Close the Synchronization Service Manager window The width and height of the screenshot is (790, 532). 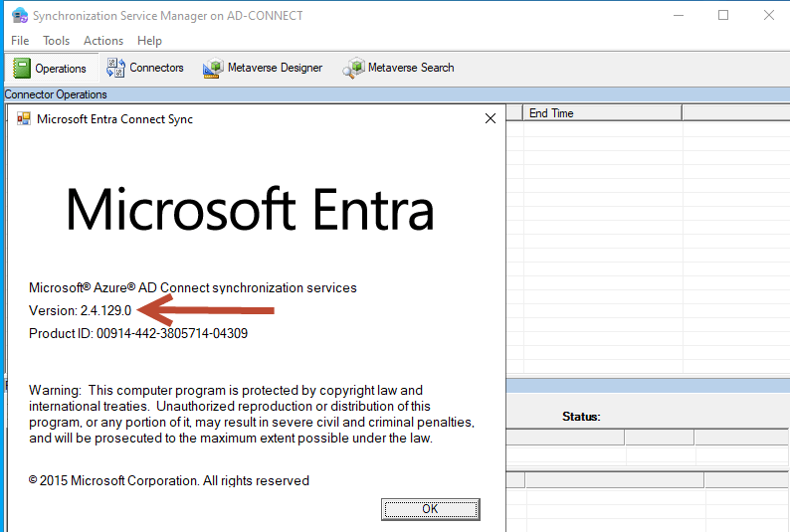click(x=768, y=16)
